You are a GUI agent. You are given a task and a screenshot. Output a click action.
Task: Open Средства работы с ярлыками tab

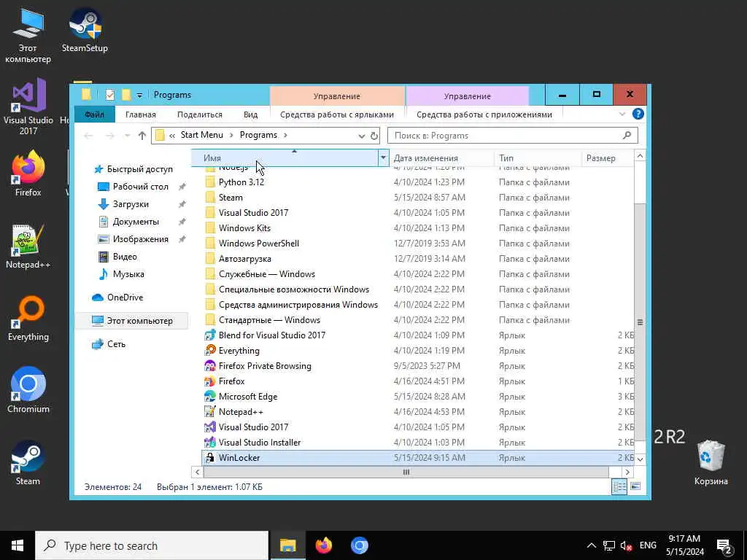click(337, 114)
